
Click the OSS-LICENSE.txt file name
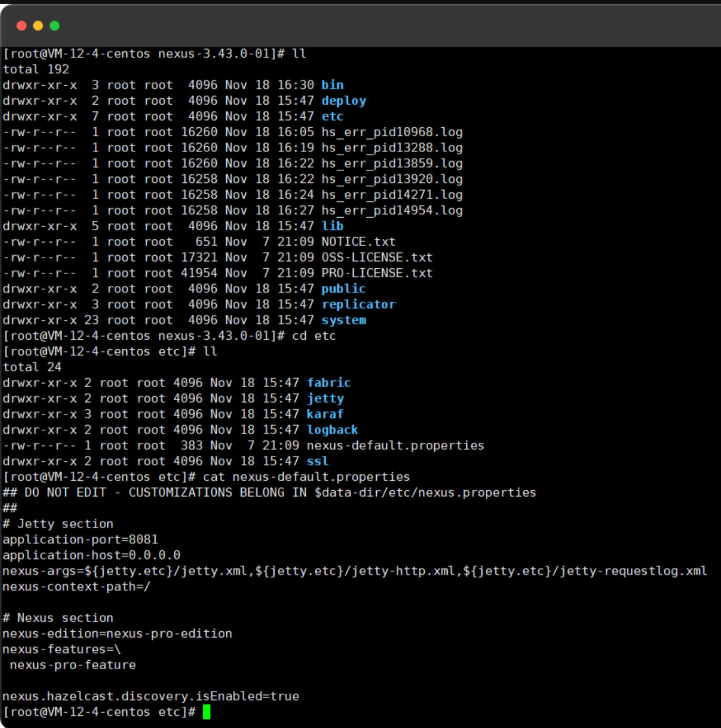[x=377, y=258]
